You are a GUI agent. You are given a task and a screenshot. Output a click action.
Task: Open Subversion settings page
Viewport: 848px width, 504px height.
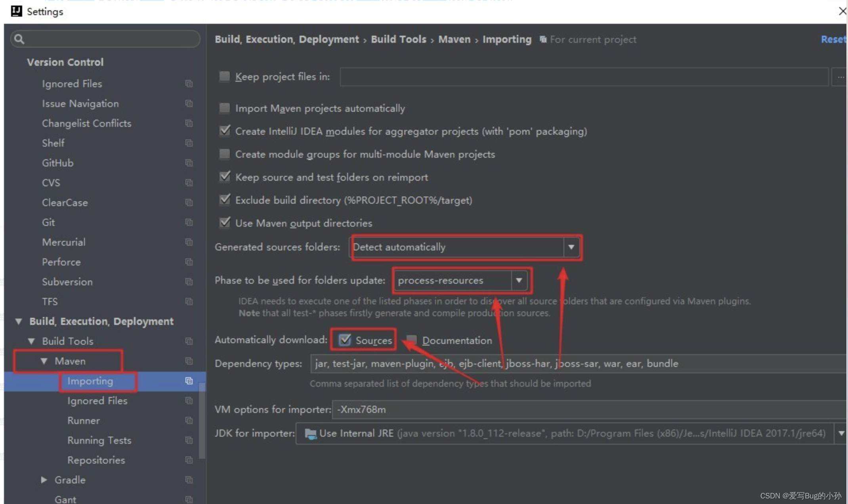click(67, 282)
